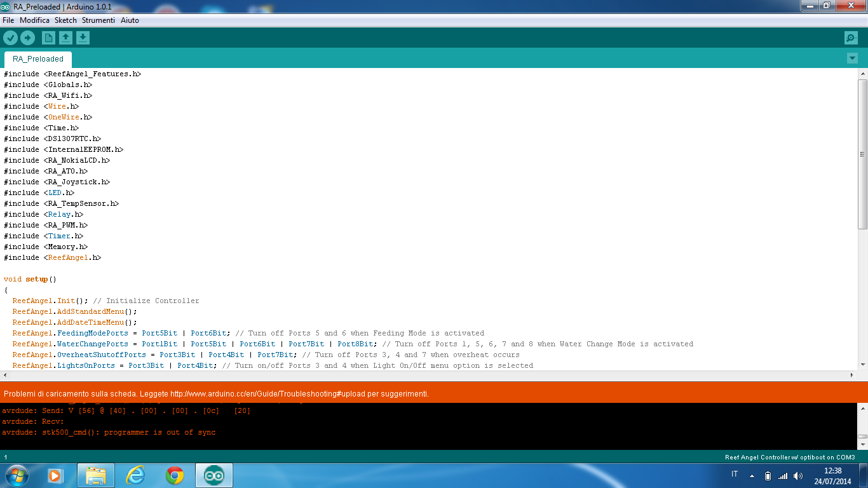Click the OverheatShutoffPorts code line

266,355
